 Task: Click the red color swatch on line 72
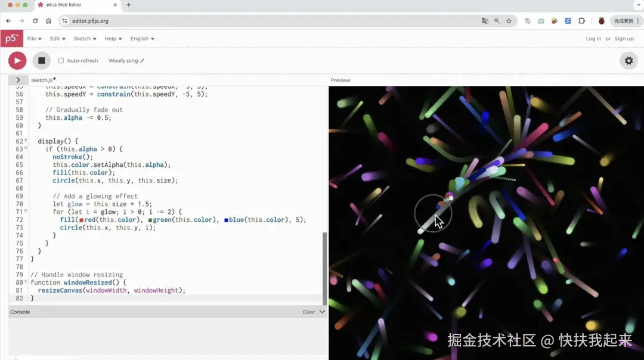click(81, 220)
